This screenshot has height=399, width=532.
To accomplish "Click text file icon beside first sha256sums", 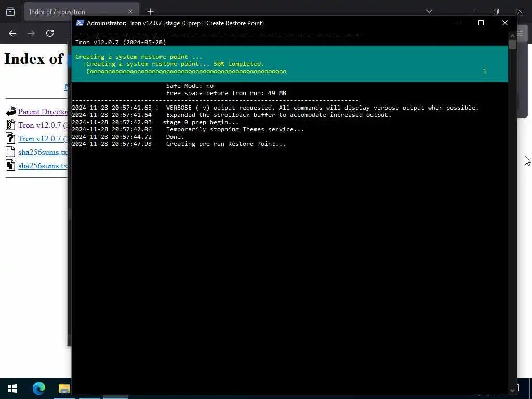I will coord(10,152).
